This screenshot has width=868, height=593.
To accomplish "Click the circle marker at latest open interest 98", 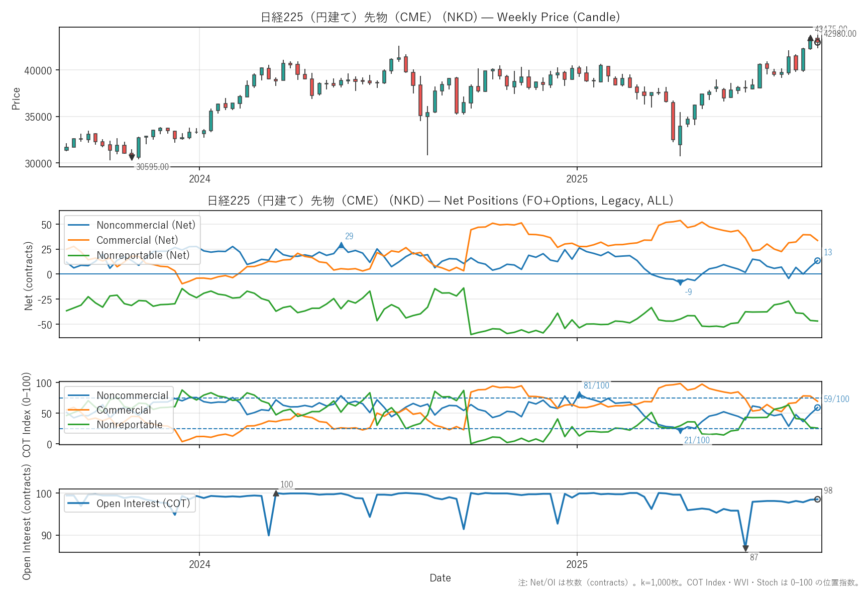I will 817,499.
